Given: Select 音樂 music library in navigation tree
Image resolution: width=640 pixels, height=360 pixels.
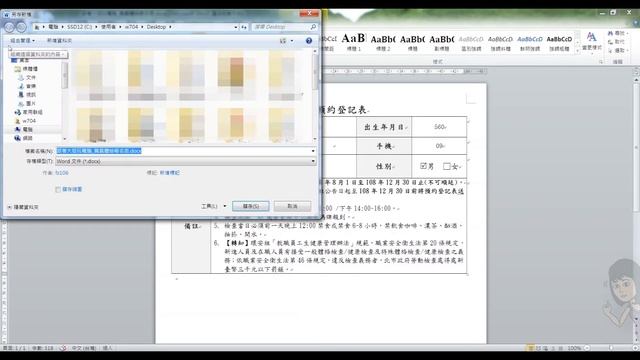Looking at the screenshot, I should coord(27,86).
